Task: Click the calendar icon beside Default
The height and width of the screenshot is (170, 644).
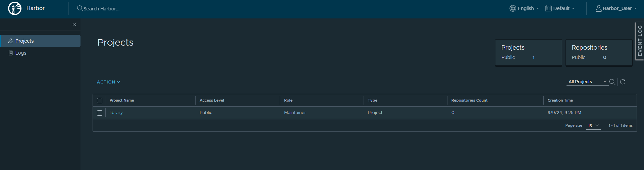Action: point(548,8)
